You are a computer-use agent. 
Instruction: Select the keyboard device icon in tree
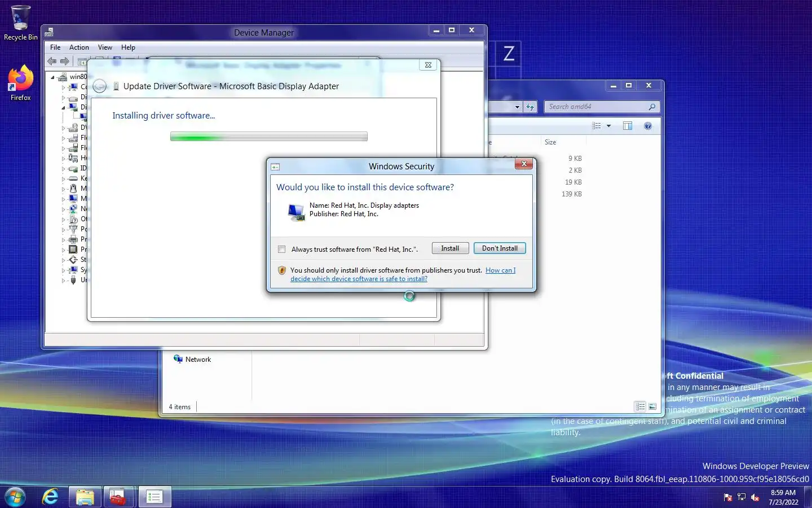click(73, 178)
